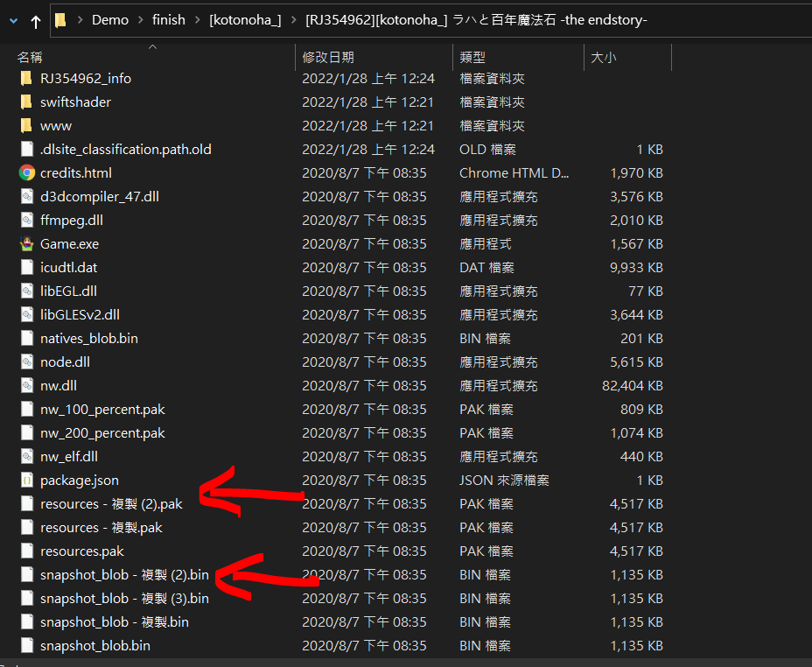Viewport: 812px width, 667px height.
Task: Click natives_blob.bin file icon
Action: (x=27, y=338)
